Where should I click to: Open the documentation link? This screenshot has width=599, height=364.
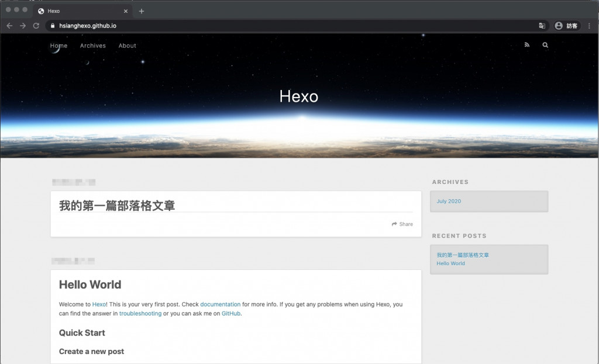(x=221, y=304)
